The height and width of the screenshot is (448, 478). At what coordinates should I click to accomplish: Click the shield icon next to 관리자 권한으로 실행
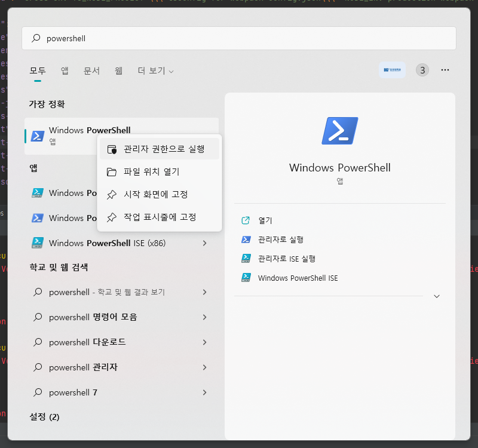point(112,149)
